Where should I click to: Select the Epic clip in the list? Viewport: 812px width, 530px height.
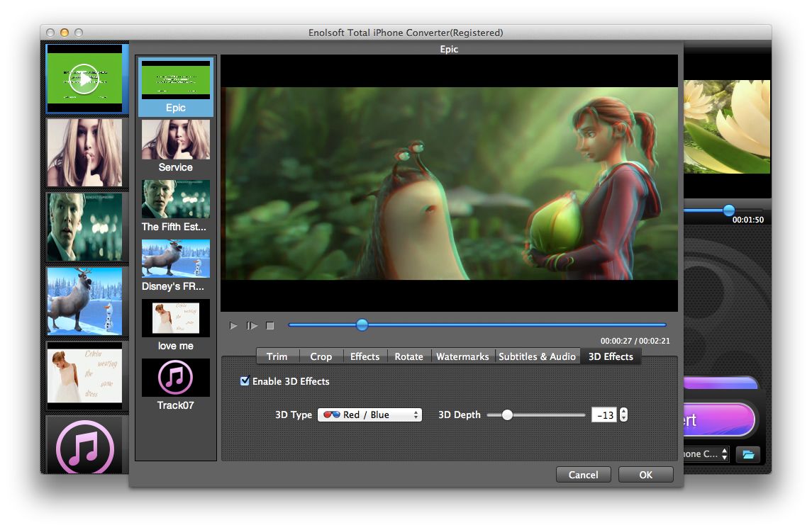pos(176,86)
